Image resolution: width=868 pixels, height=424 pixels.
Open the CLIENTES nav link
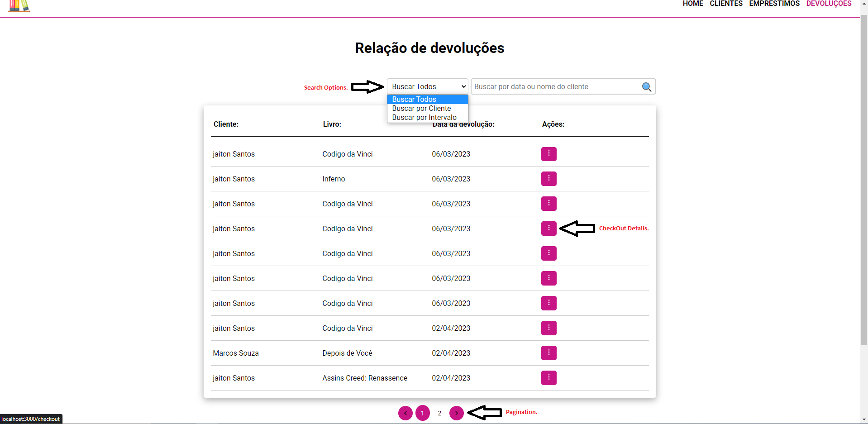click(726, 4)
